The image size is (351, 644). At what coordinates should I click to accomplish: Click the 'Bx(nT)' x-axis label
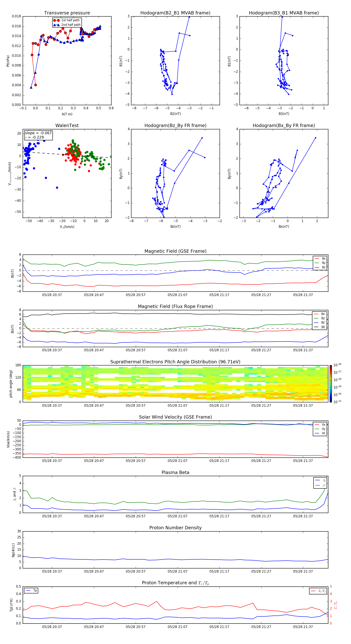pos(284,227)
